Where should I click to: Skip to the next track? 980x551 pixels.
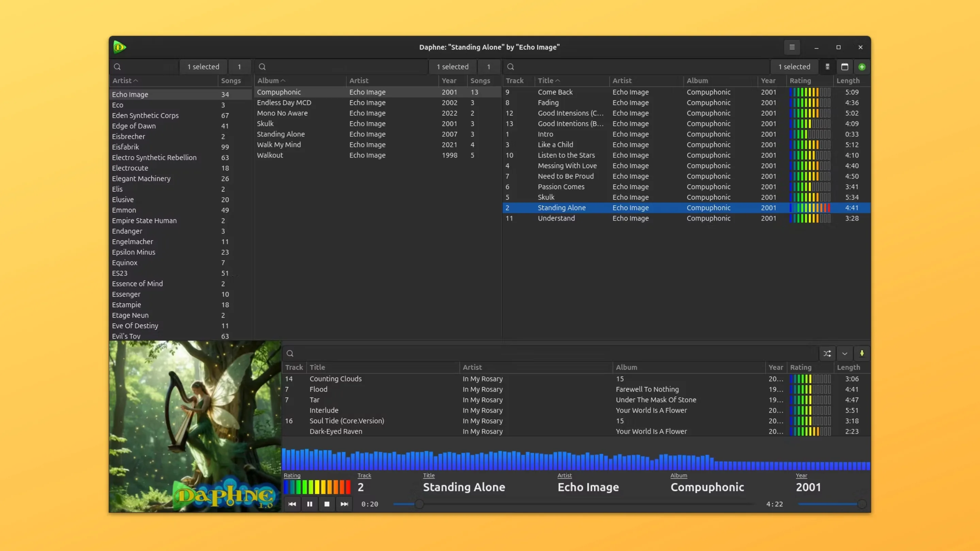coord(344,504)
